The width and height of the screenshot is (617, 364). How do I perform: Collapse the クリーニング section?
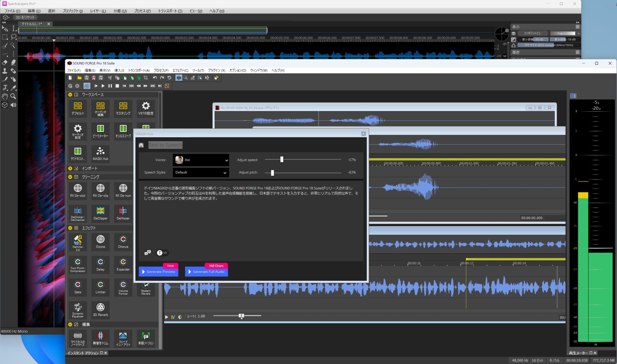pos(70,177)
